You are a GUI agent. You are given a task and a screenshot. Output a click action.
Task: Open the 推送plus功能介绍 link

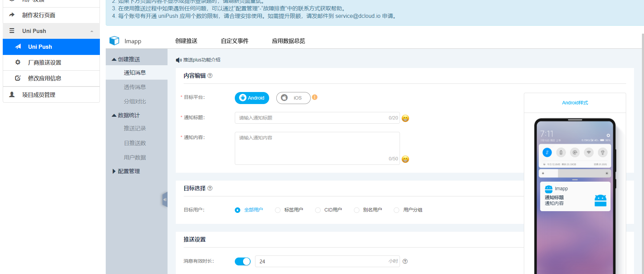click(x=202, y=60)
